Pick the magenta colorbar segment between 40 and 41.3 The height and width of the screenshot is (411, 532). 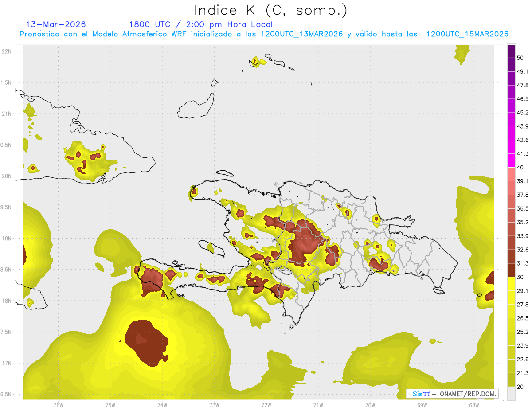pos(511,160)
